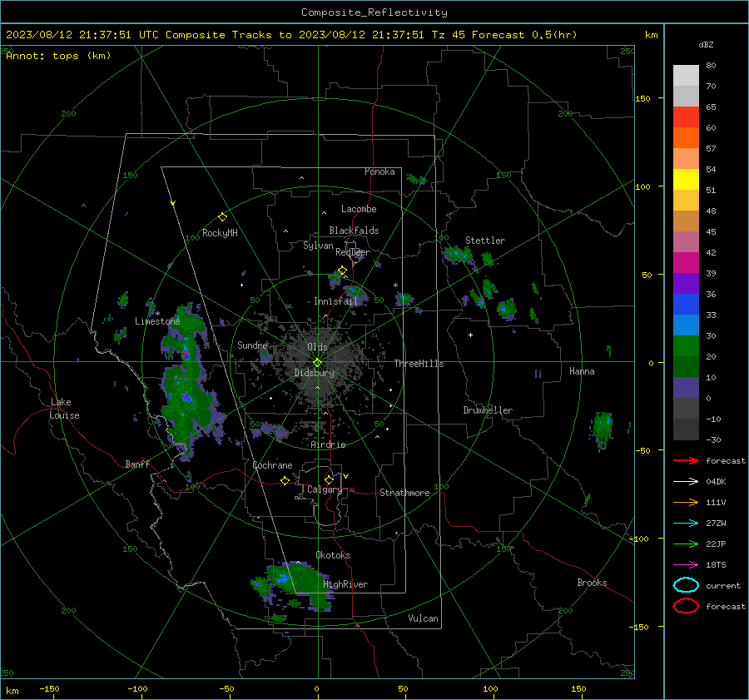Pick the yellow 51-54 dBZ color swatch
The height and width of the screenshot is (700, 749).
pos(686,180)
